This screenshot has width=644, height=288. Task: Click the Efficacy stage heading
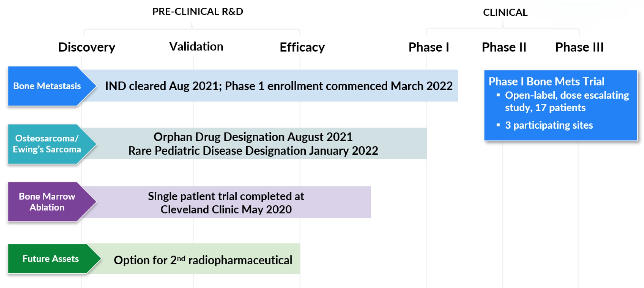(x=302, y=47)
